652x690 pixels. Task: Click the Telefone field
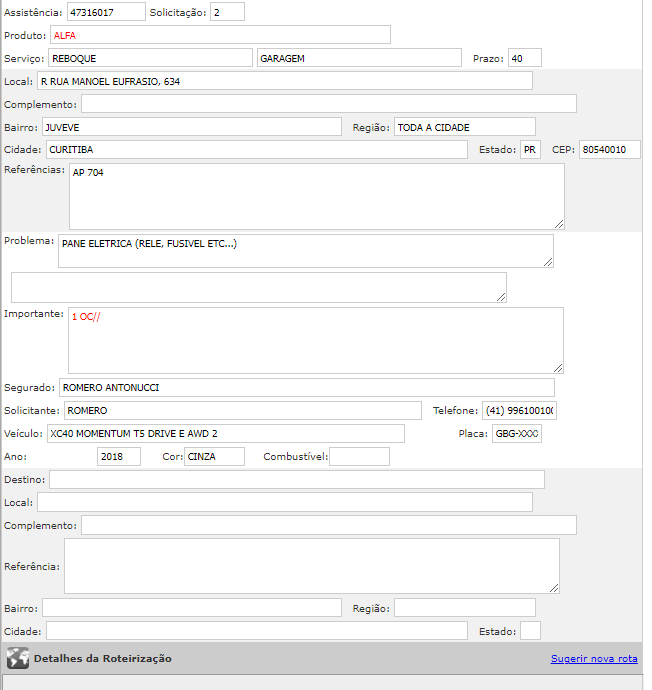pos(519,411)
